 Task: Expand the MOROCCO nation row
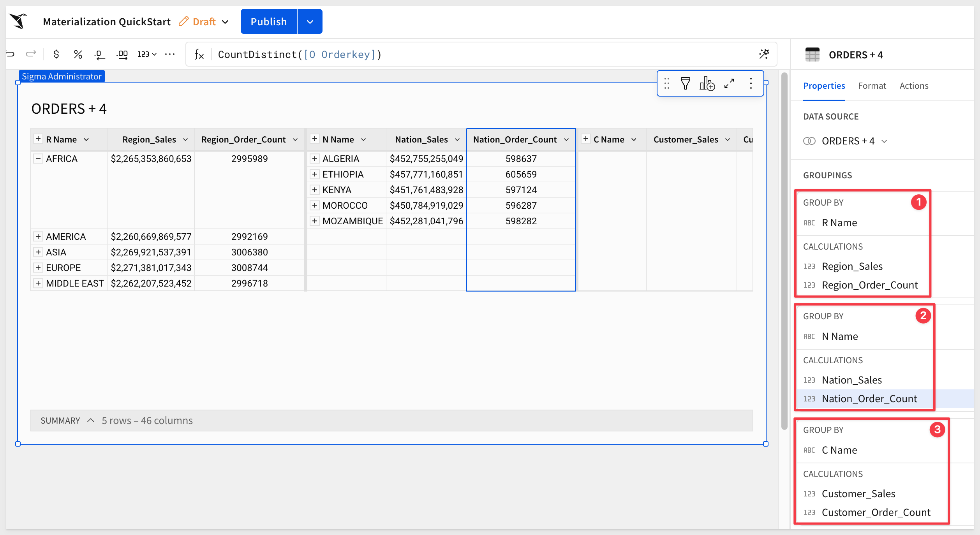[315, 205]
